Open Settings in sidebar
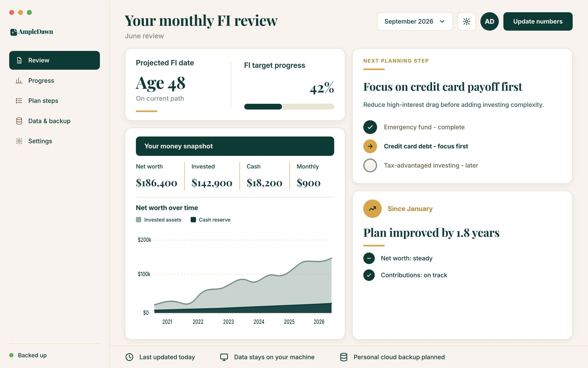Viewport: 588px width, 368px height. coord(55,141)
